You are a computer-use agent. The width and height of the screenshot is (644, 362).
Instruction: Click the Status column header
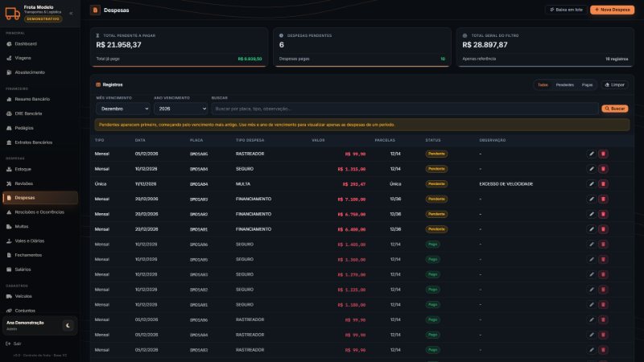coord(433,140)
